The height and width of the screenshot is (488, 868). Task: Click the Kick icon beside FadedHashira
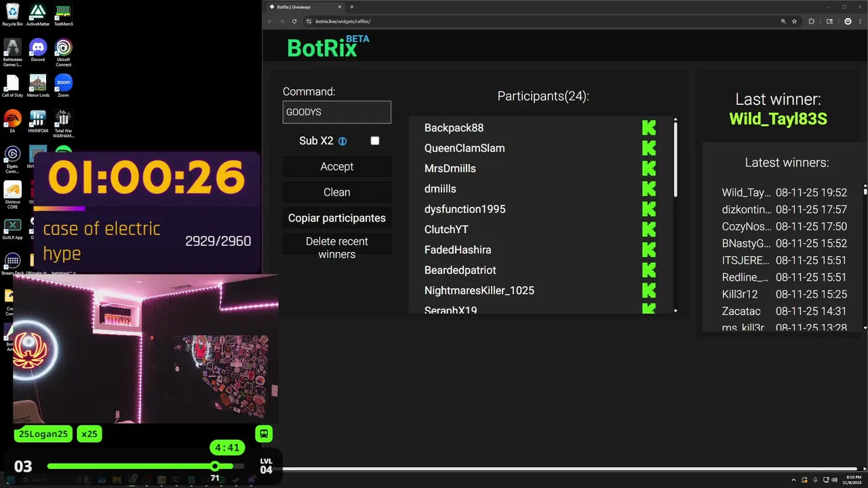pos(649,249)
